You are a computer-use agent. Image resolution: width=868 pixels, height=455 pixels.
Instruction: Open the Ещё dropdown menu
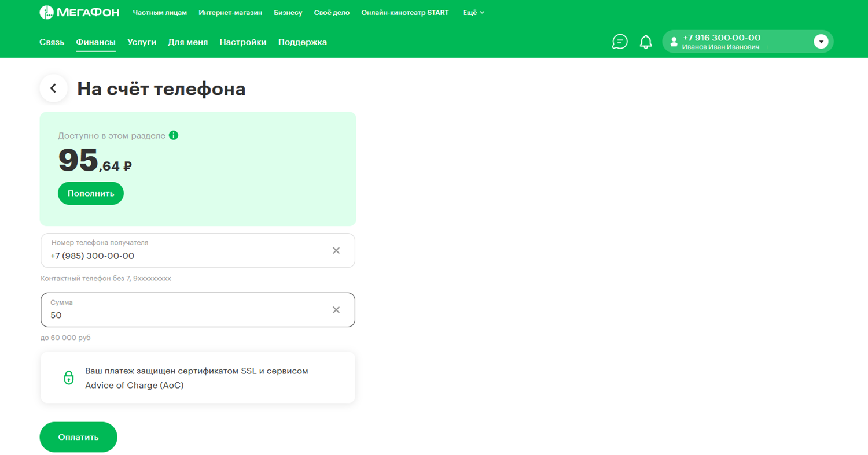coord(473,13)
